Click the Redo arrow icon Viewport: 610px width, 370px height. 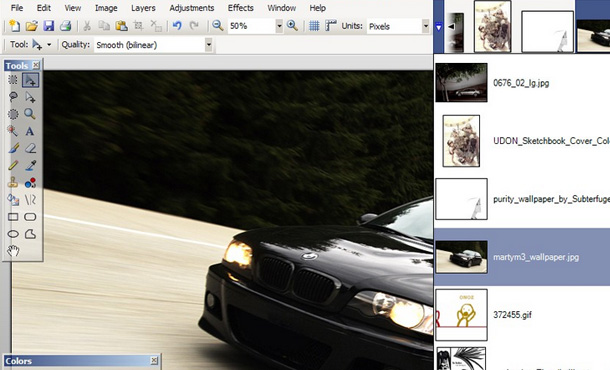194,26
